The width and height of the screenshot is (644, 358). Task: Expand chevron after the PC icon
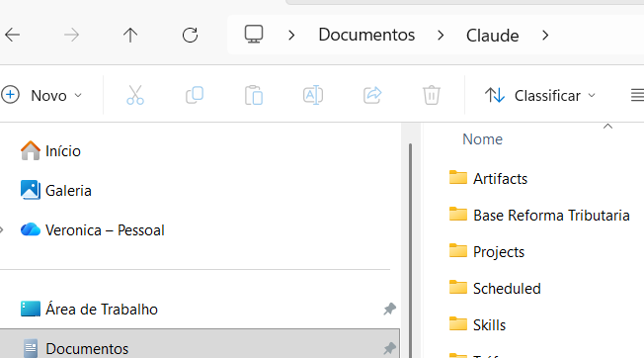pyautogui.click(x=291, y=36)
